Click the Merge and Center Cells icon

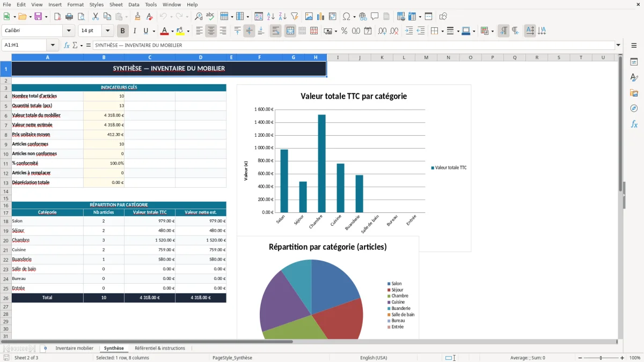point(290,31)
